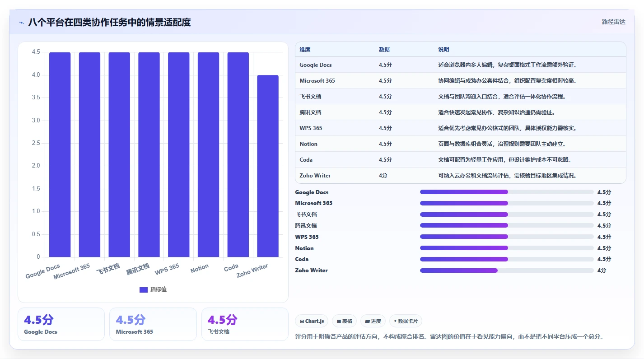Screen dimensions: 644x359
Task: Click the Microsoft 365 bar in the chart
Action: coord(90,154)
